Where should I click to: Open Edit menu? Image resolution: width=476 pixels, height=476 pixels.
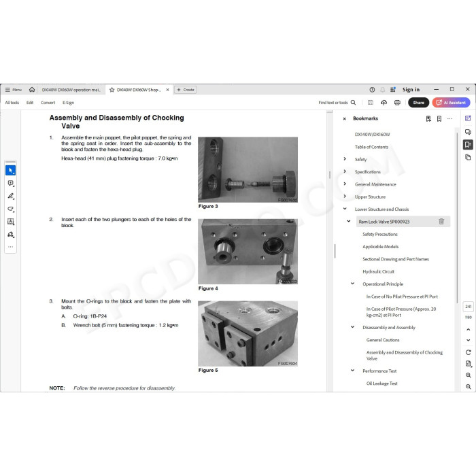pyautogui.click(x=30, y=103)
